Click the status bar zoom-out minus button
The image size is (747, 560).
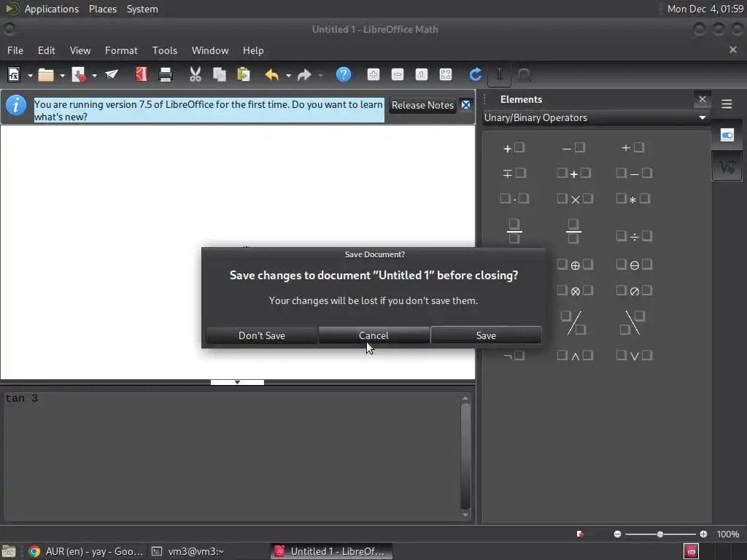pos(617,534)
